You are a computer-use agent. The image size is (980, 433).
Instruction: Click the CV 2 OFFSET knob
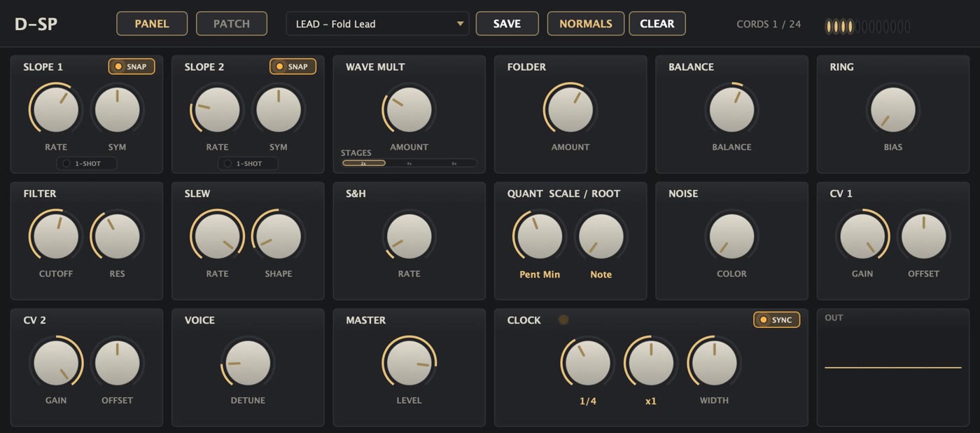118,363
